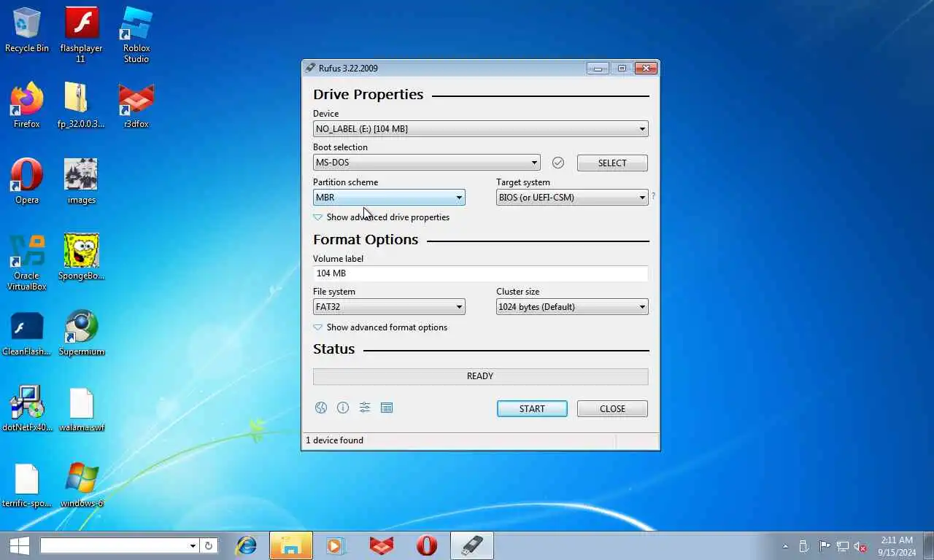
Task: Click the Action Center flag tray icon
Action: click(x=825, y=545)
